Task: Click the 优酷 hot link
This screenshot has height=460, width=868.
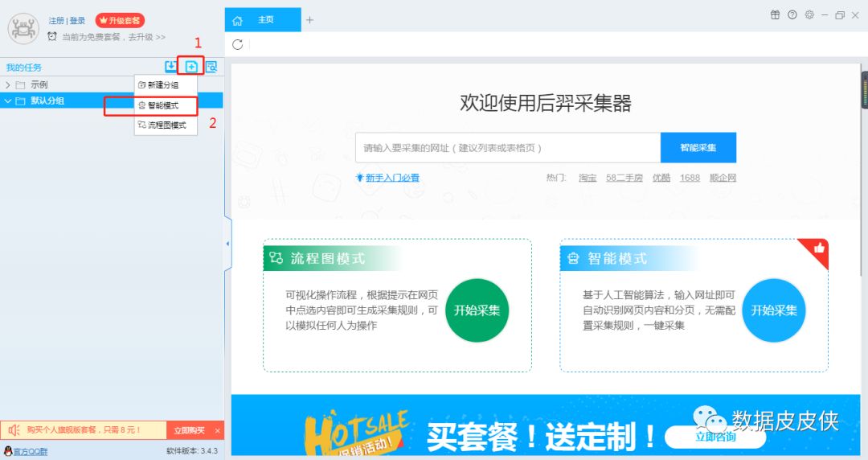Action: click(x=661, y=178)
